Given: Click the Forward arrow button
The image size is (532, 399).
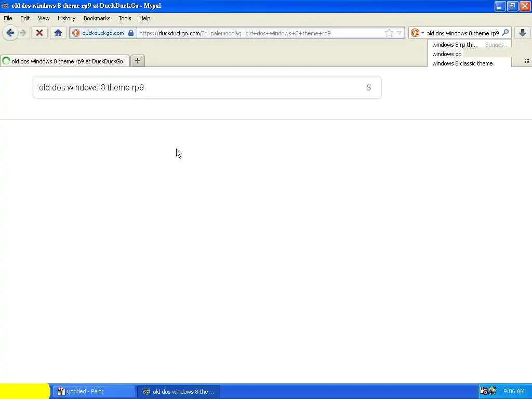Looking at the screenshot, I should tap(23, 33).
